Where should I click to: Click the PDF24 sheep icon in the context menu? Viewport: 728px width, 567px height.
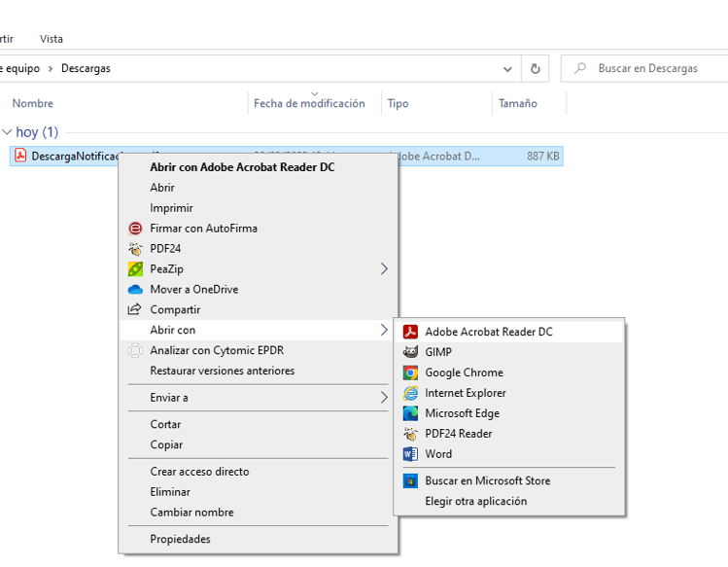(x=135, y=249)
